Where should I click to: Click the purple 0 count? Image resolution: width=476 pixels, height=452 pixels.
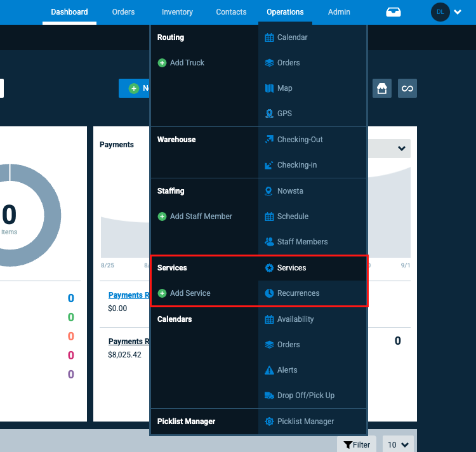point(70,375)
